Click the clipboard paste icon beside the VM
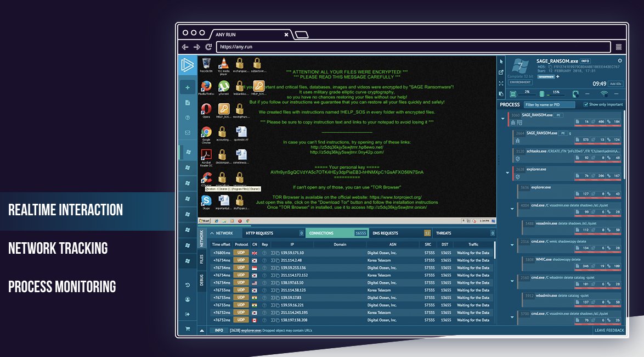Viewport: 644px width, 357px height. [x=501, y=94]
